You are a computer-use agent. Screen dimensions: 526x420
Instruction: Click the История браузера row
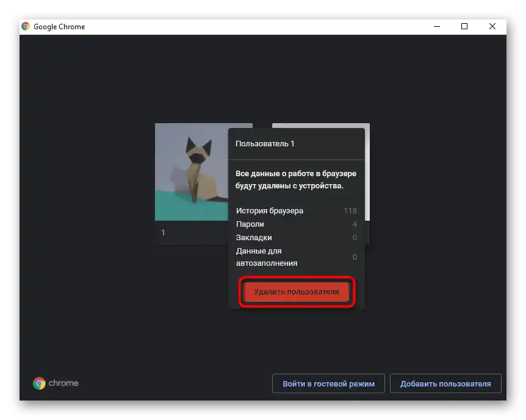click(x=297, y=211)
